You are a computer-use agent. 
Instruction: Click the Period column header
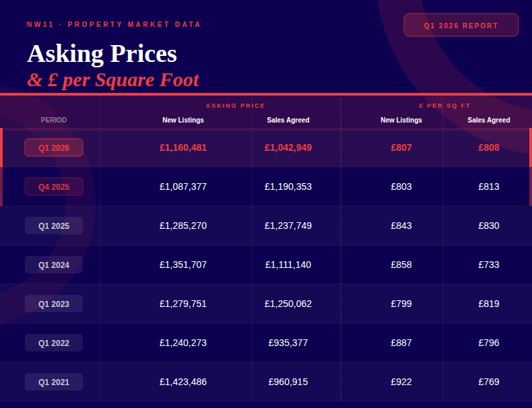[x=54, y=120]
